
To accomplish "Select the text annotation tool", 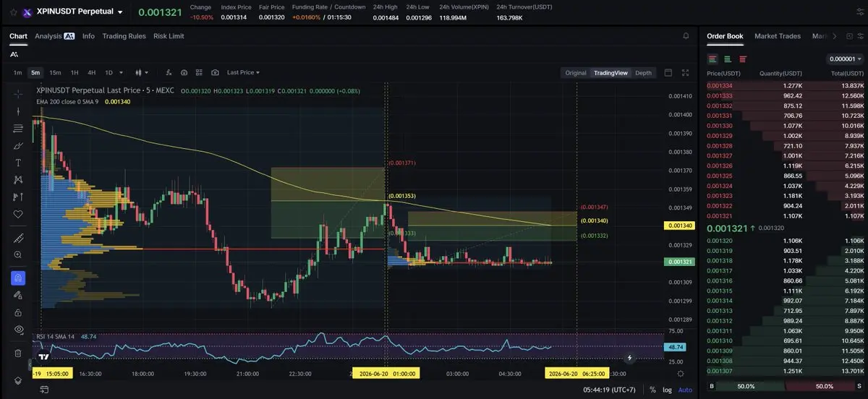I will point(18,163).
